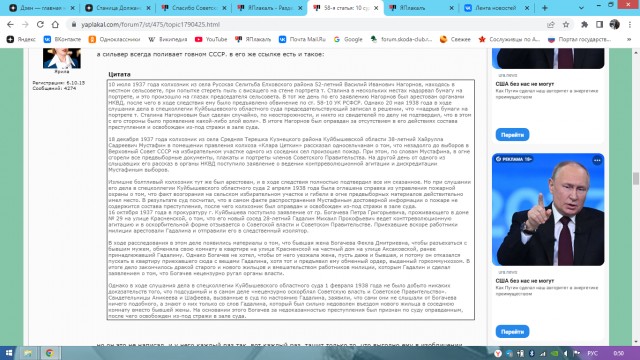Close the Лента новостей tab
This screenshot has width=640, height=360.
[527, 8]
